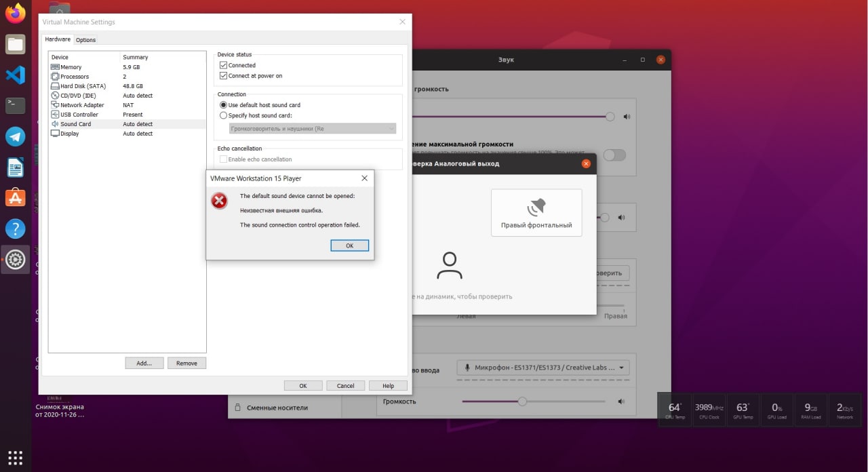Select the Network Adapter row
868x472 pixels.
pyautogui.click(x=127, y=105)
